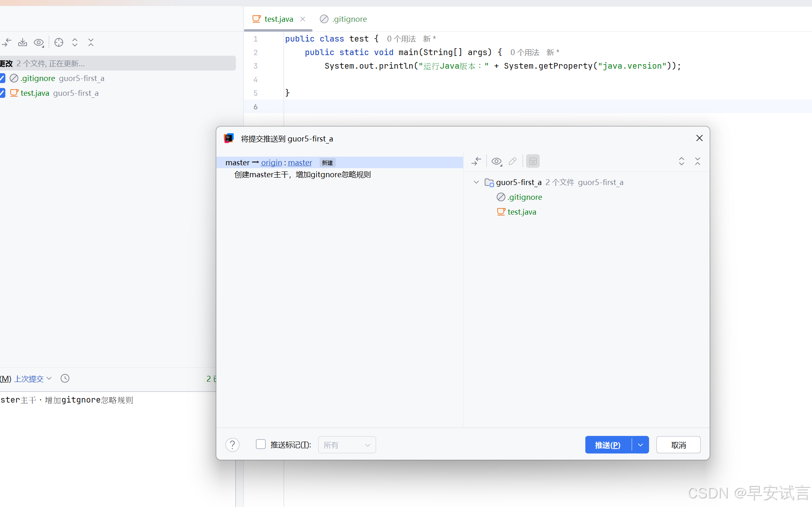Click the origin remote link
Viewport: 812px width, 507px height.
click(x=271, y=163)
